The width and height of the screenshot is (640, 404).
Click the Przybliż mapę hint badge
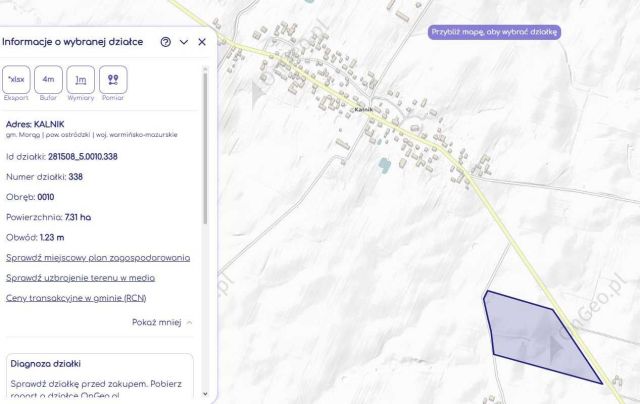click(494, 32)
